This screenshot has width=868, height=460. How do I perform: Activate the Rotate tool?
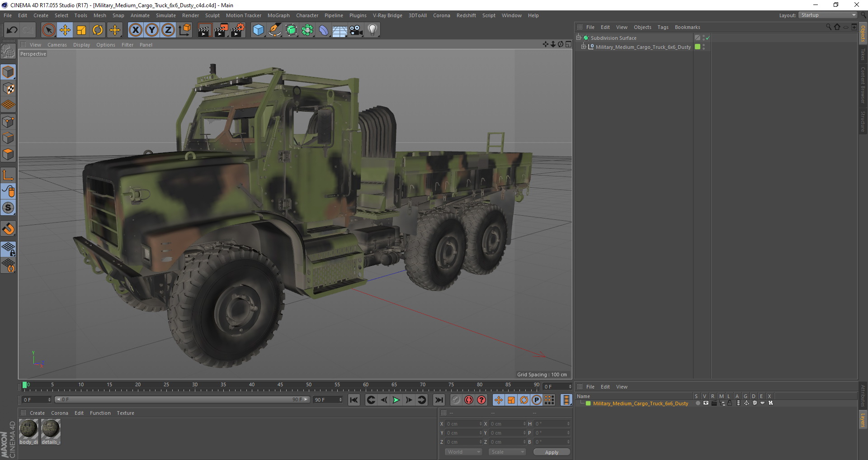[98, 30]
